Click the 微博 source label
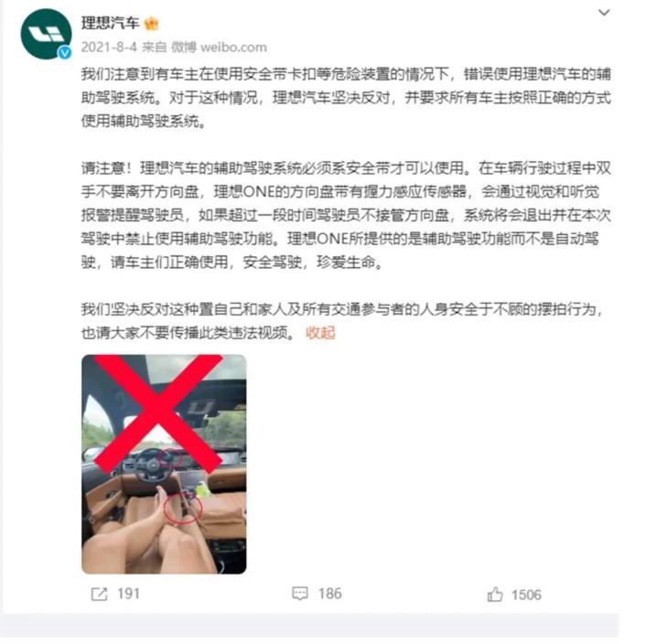Viewport: 656px width, 644px height. point(183,48)
